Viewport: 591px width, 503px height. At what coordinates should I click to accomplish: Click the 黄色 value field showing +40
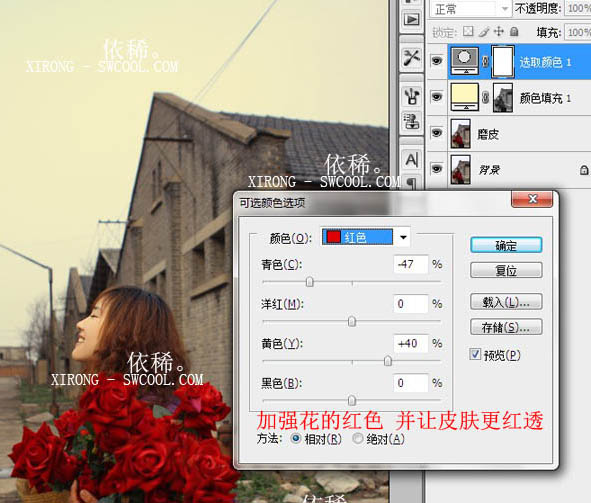coord(411,343)
